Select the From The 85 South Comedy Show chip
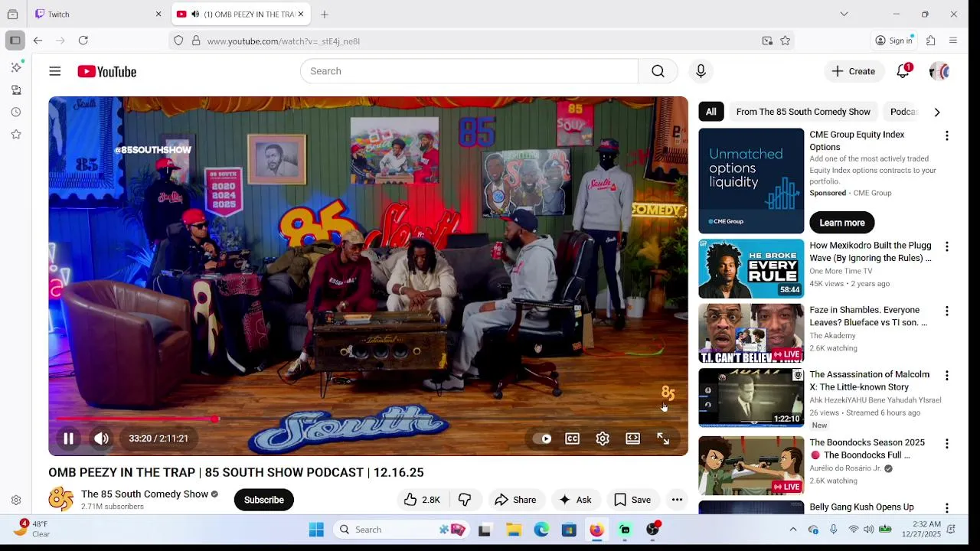This screenshot has height=551, width=980. click(x=803, y=112)
